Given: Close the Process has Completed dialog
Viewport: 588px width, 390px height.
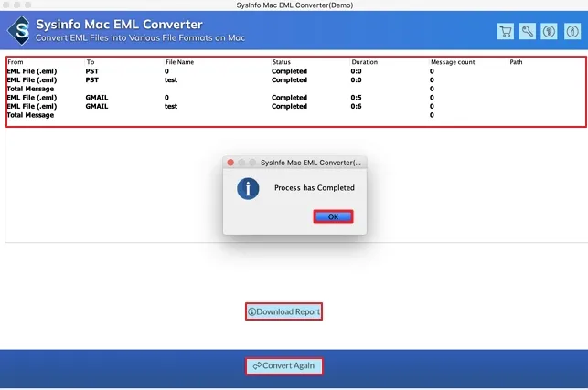Looking at the screenshot, I should [230, 163].
